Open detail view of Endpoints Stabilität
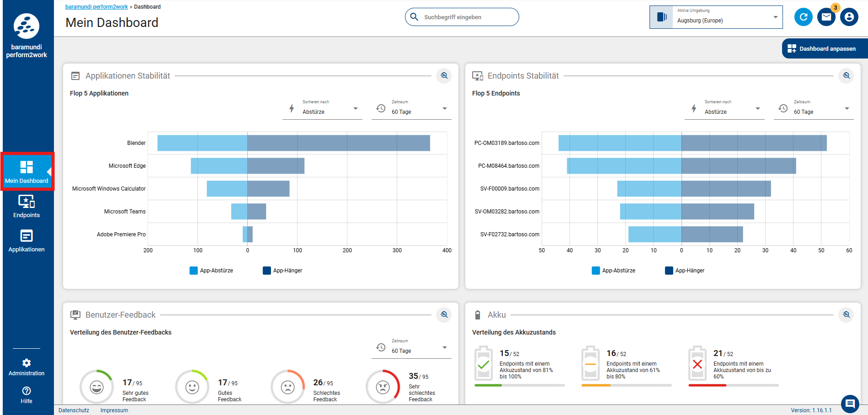Image resolution: width=868 pixels, height=415 pixels. pyautogui.click(x=846, y=76)
